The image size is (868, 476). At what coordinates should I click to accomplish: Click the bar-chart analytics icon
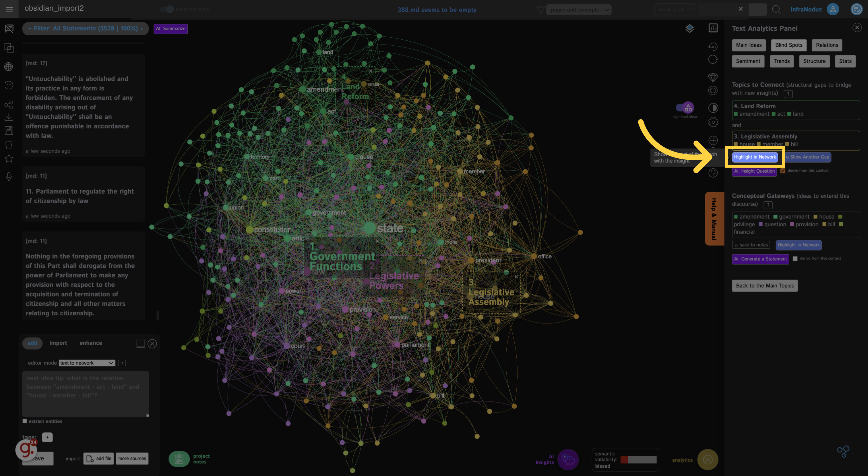[x=713, y=28]
